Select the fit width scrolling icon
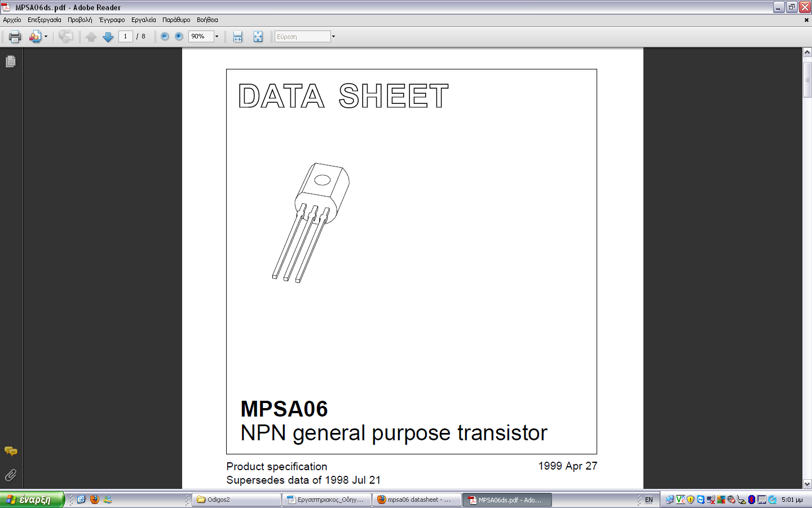This screenshot has height=508, width=812. (237, 37)
